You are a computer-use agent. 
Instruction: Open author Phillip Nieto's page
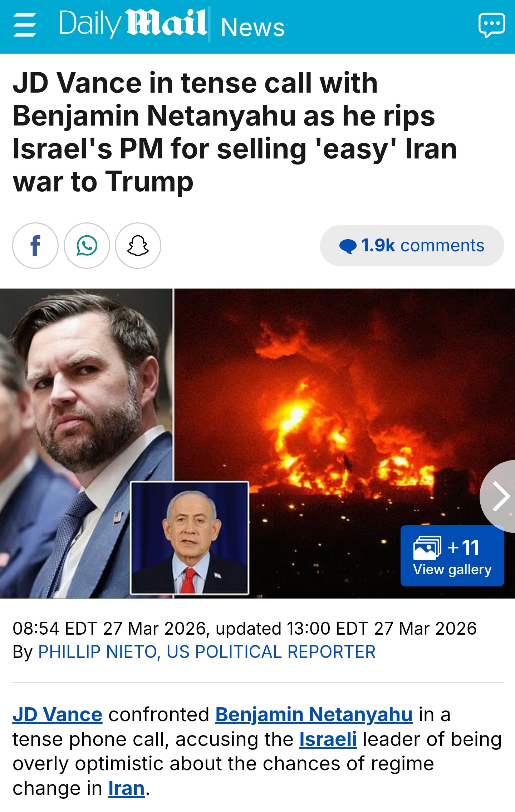coord(207,652)
